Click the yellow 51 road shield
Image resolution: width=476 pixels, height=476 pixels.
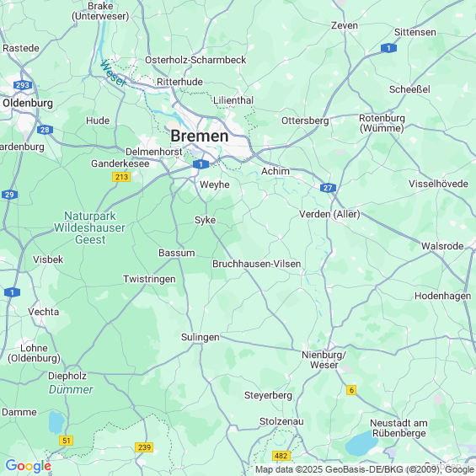coord(67,441)
